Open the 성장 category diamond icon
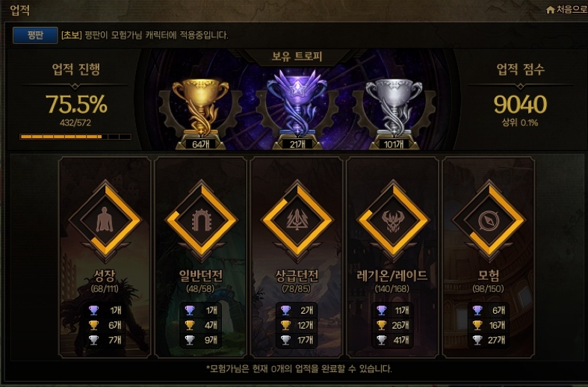This screenshot has height=387, width=588. coord(105,220)
